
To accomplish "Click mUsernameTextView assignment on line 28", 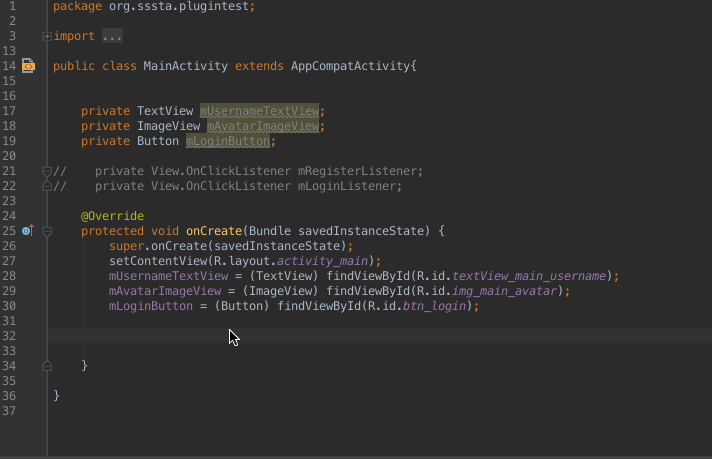I will (168, 276).
